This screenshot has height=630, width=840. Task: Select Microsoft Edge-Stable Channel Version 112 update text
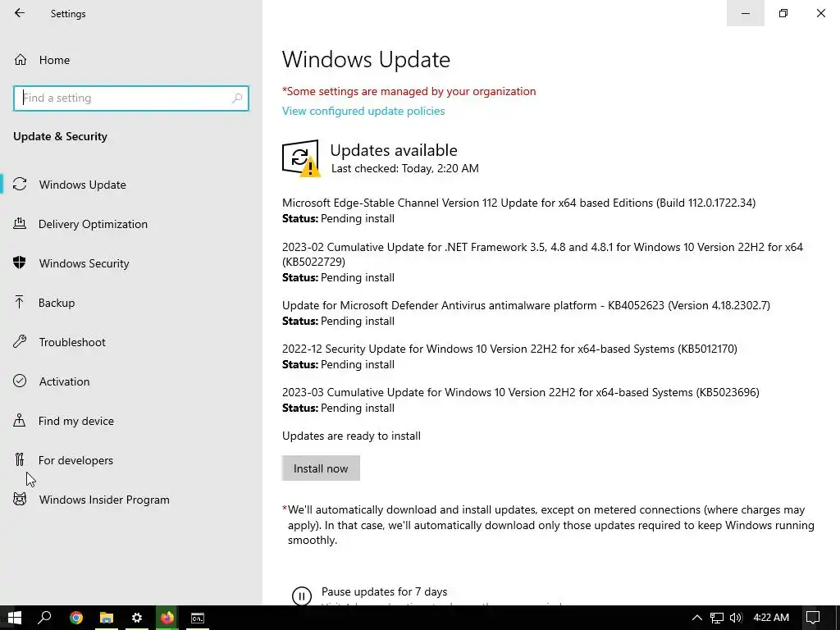tap(518, 203)
